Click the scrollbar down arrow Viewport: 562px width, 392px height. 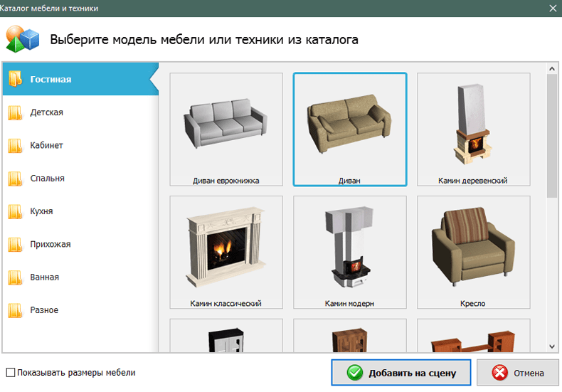pos(552,346)
